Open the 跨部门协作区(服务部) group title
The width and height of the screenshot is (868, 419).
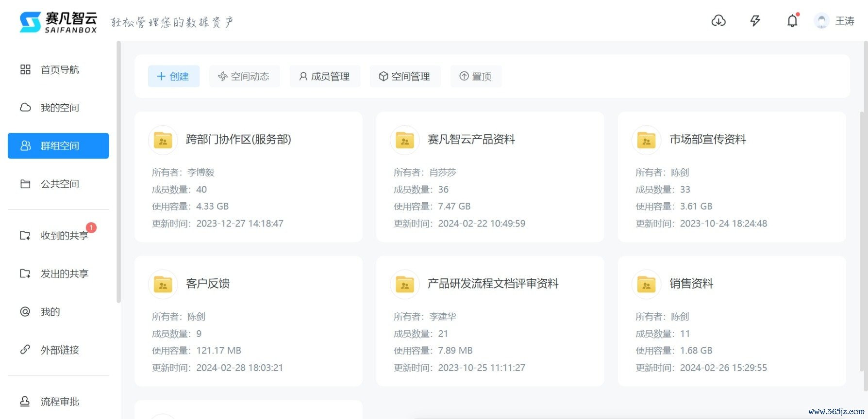pyautogui.click(x=238, y=140)
